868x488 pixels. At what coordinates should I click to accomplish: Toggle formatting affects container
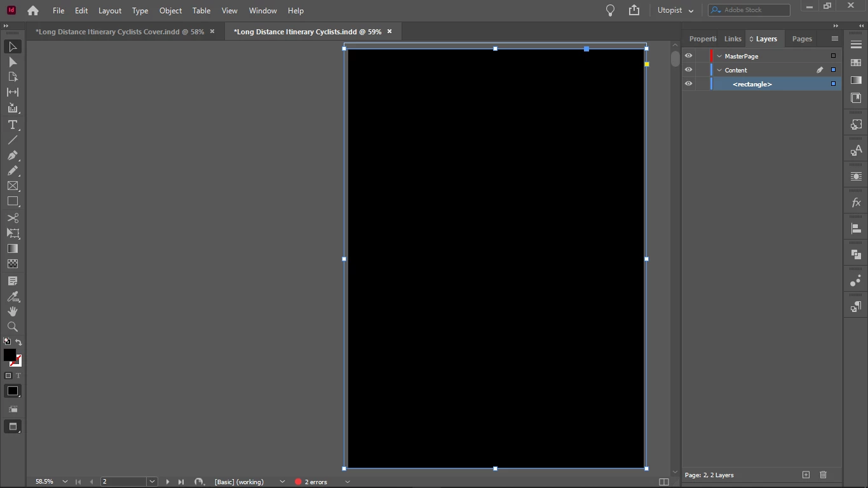[x=8, y=376]
